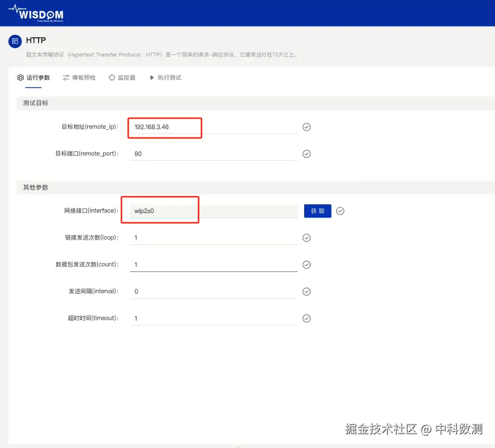Click the crosshair icon beside 监控器
The image size is (495, 448).
[112, 78]
